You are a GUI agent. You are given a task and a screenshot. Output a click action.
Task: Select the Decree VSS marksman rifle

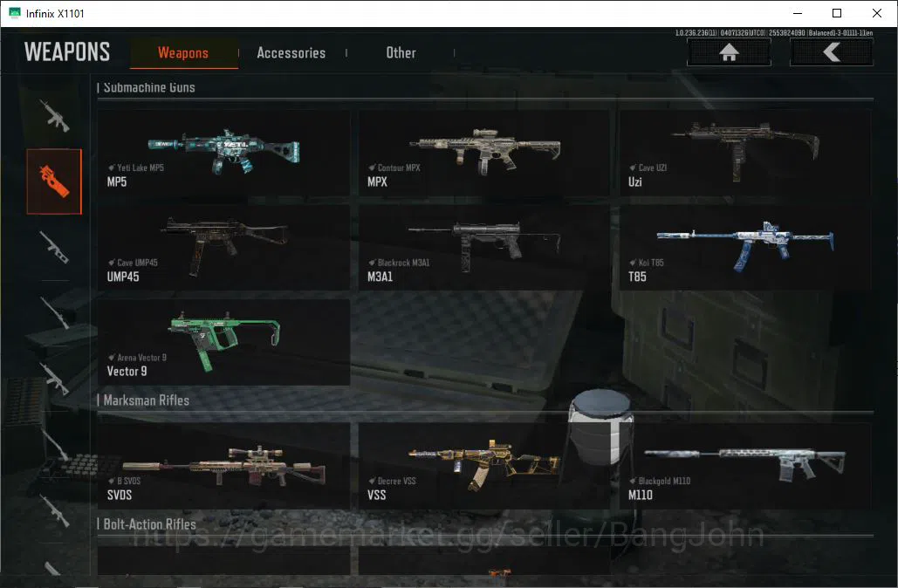[x=484, y=466]
